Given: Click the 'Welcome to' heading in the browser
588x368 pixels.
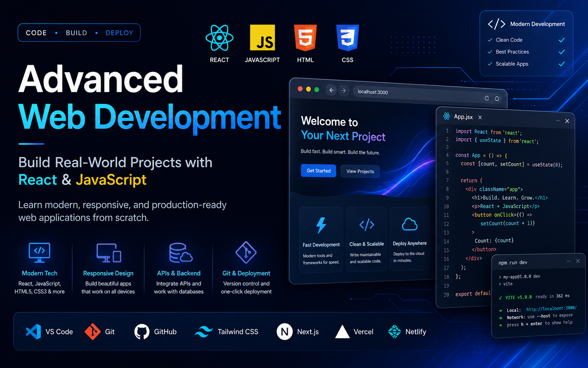Looking at the screenshot, I should (x=330, y=121).
